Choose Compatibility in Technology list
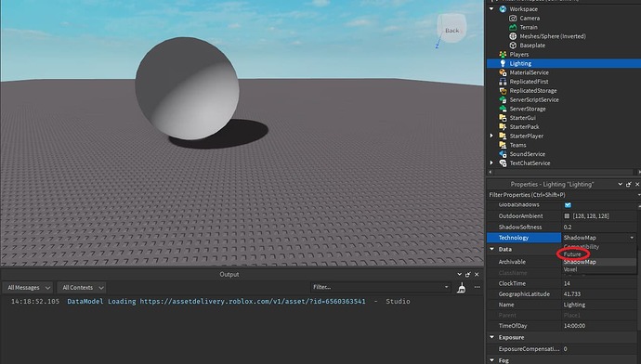The height and width of the screenshot is (364, 641). pyautogui.click(x=599, y=247)
